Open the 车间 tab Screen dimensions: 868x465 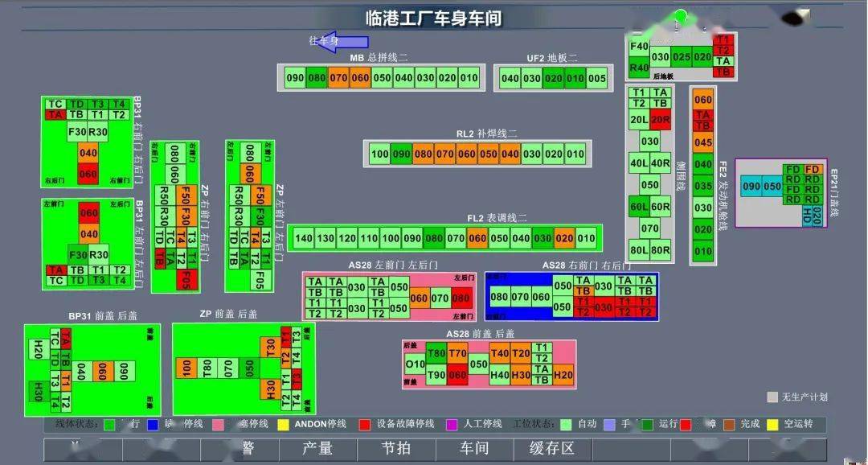(474, 448)
